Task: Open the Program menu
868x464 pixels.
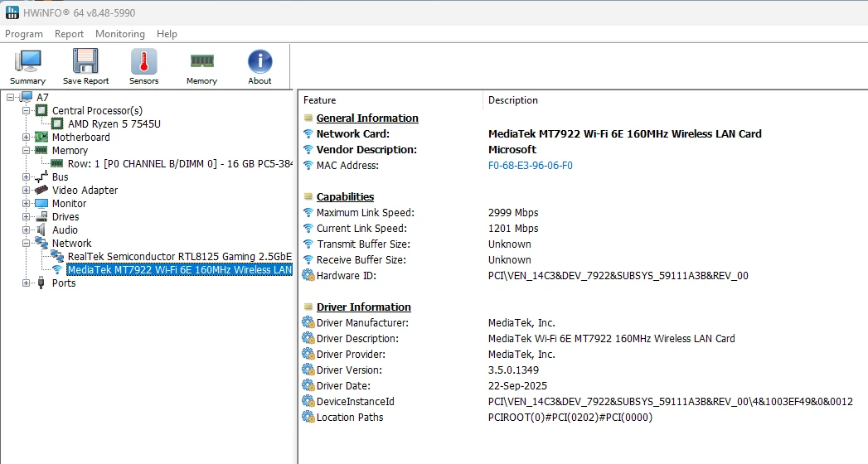Action: pyautogui.click(x=24, y=34)
